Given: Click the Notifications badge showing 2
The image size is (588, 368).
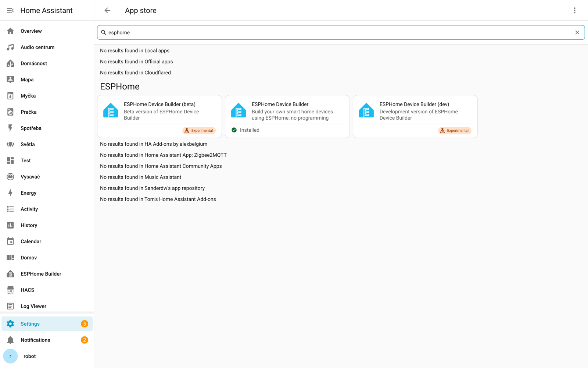Looking at the screenshot, I should (x=85, y=340).
